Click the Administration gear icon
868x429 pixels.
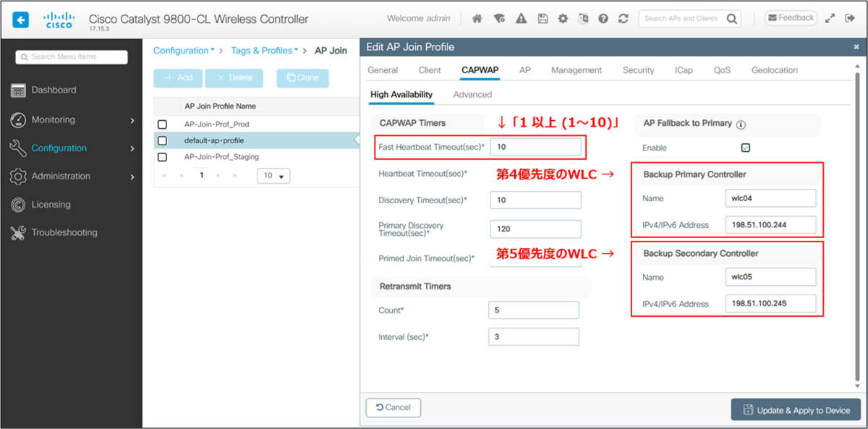(x=19, y=177)
